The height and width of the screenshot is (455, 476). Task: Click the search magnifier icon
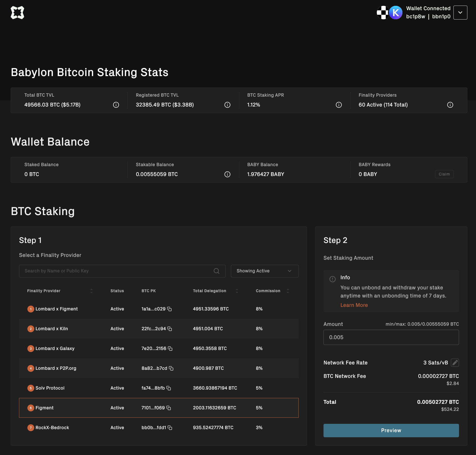(x=216, y=271)
